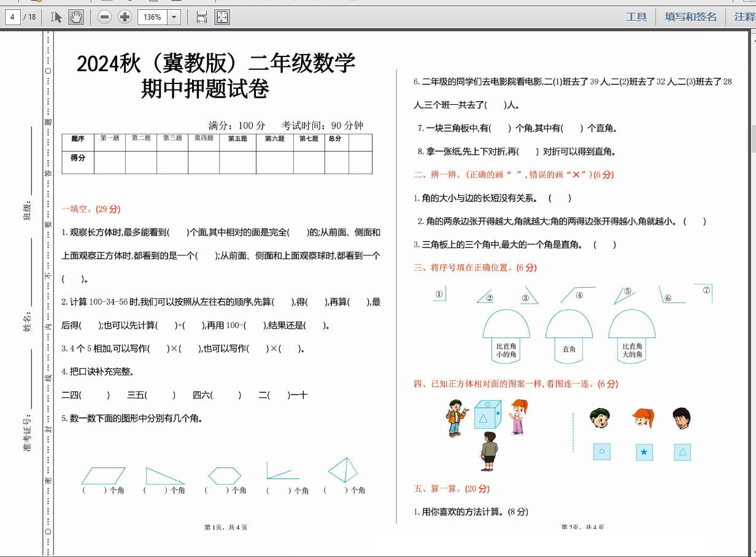Click the line '1.用你喜欢的方法计算。(8 分)'
Viewport: 756px width, 557px height.
coord(471,512)
